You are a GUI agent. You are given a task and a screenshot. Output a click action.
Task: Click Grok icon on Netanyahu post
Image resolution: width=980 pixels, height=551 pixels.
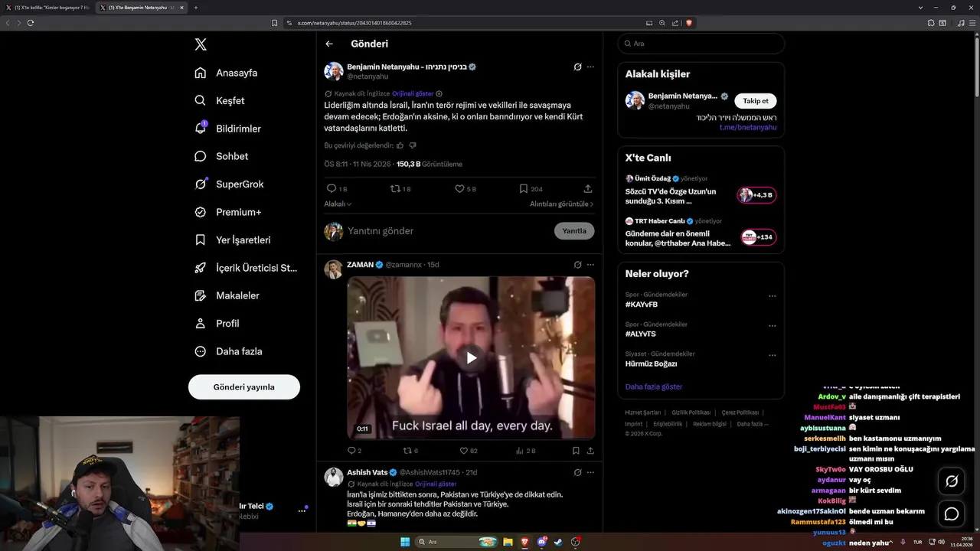[578, 67]
